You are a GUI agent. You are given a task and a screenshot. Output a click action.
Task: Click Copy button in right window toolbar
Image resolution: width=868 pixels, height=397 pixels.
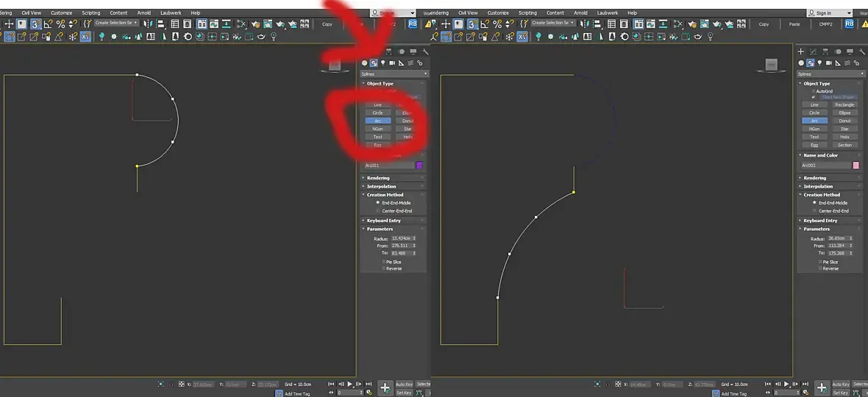point(764,24)
